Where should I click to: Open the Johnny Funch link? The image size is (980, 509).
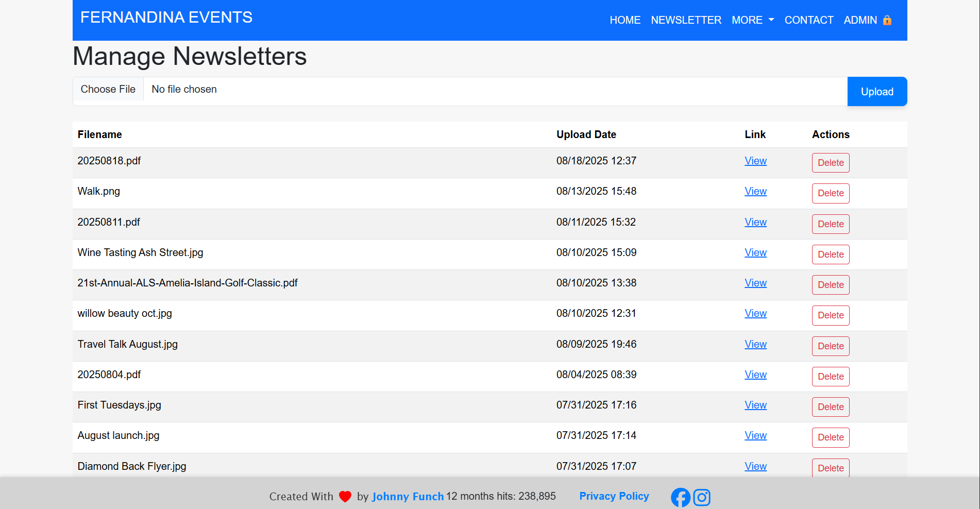pos(408,497)
